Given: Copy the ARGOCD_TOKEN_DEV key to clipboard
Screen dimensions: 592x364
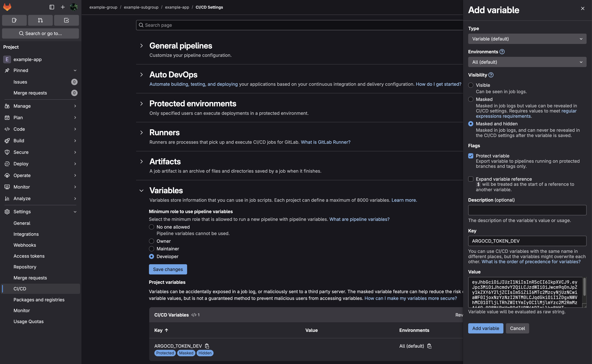Looking at the screenshot, I should point(207,346).
